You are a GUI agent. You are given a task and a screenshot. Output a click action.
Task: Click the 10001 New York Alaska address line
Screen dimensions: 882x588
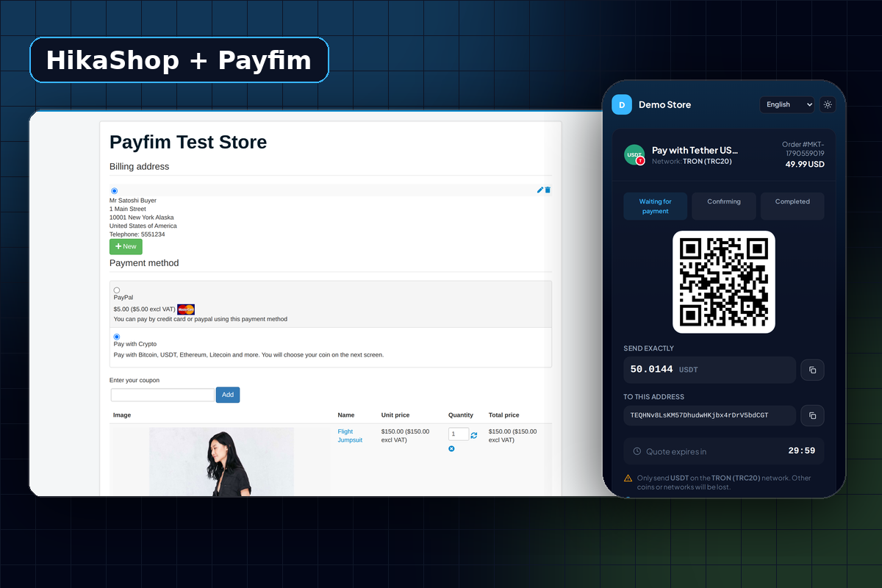(x=143, y=218)
